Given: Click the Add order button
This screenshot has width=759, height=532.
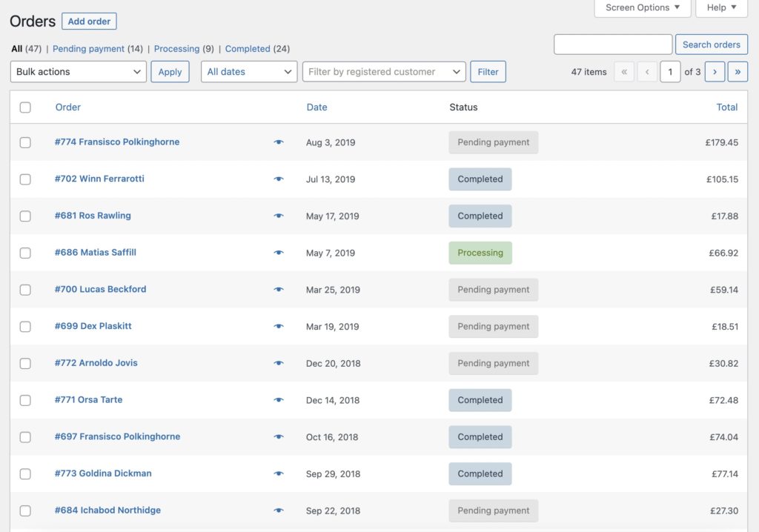Looking at the screenshot, I should pyautogui.click(x=89, y=21).
